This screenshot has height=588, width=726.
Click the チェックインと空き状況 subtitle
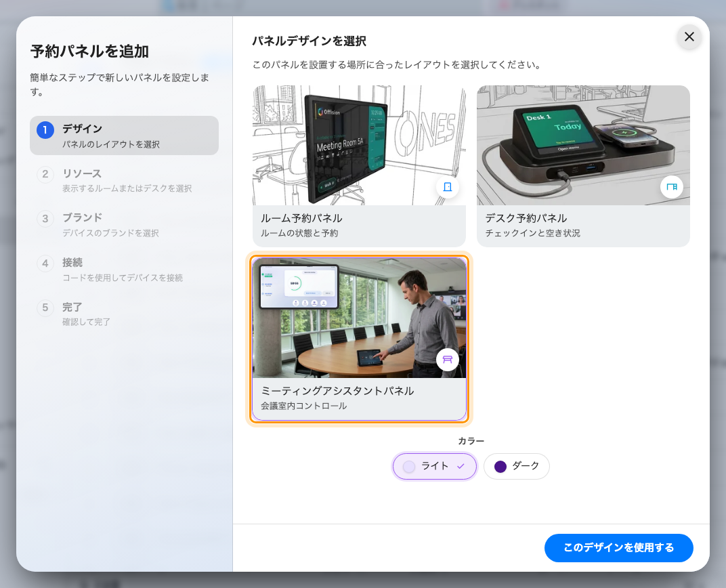532,233
